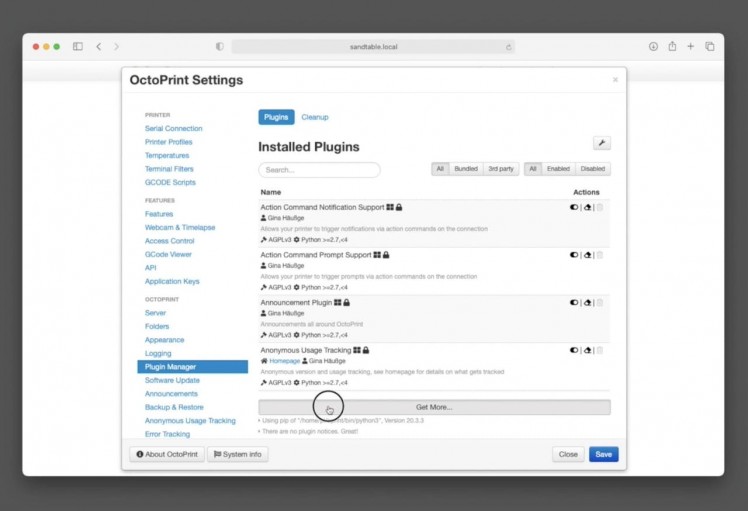The width and height of the screenshot is (748, 511).
Task: Select Features in the sidebar
Action: (x=159, y=214)
